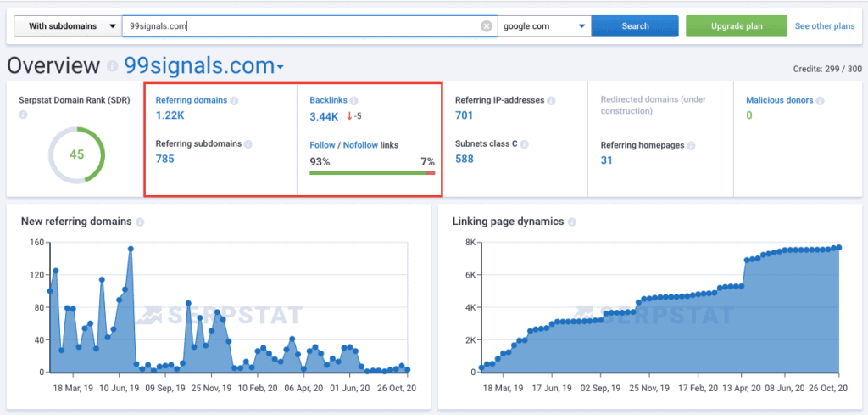The height and width of the screenshot is (415, 868).
Task: Click the info icon beside New referring domains
Action: [140, 222]
